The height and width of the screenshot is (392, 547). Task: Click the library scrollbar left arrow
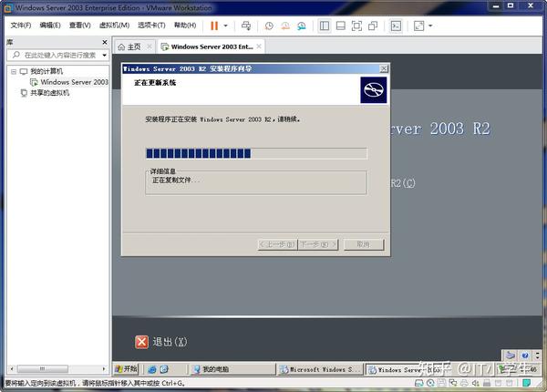pyautogui.click(x=12, y=368)
